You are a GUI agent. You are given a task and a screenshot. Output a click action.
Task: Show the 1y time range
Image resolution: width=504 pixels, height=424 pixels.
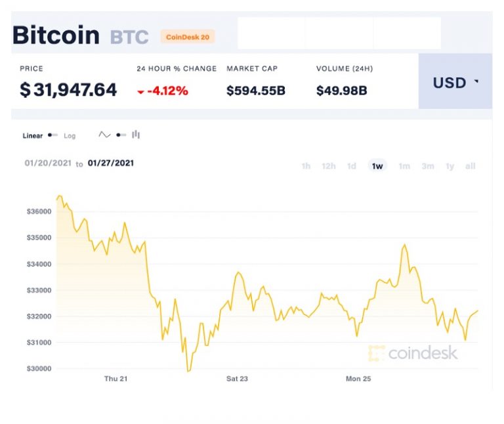pyautogui.click(x=450, y=166)
